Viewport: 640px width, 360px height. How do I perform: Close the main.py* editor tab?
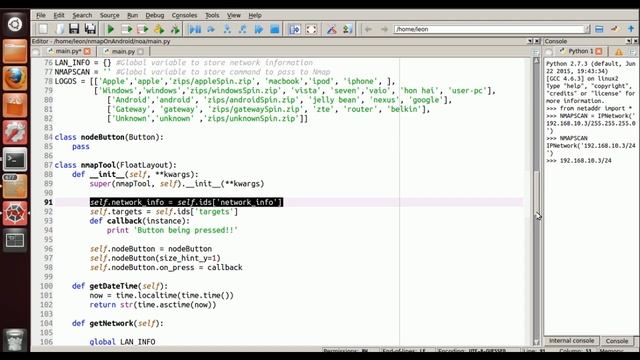click(87, 51)
